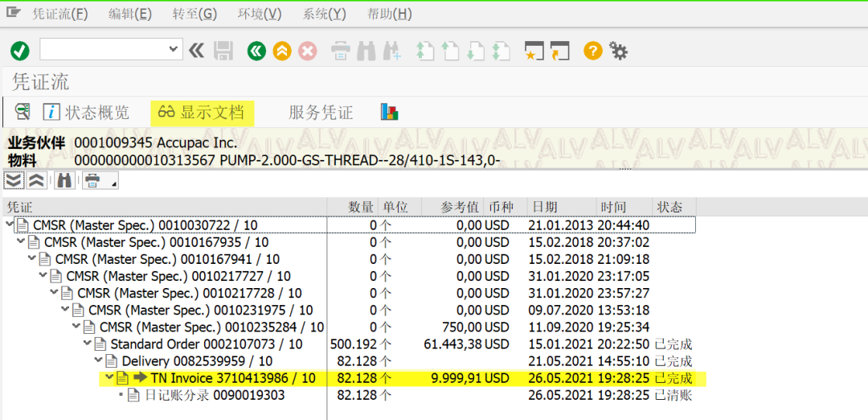This screenshot has width=868, height=420.
Task: Click the Find Next binoculars-plus icon
Action: click(x=392, y=51)
